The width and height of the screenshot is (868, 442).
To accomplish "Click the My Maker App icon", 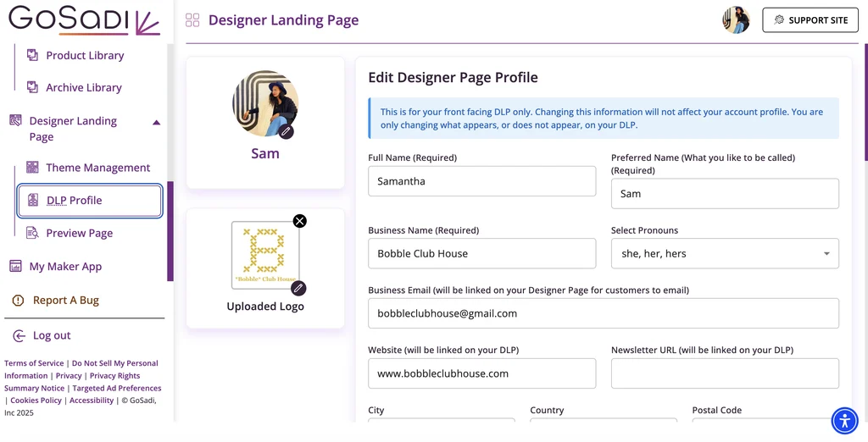I will coord(15,266).
